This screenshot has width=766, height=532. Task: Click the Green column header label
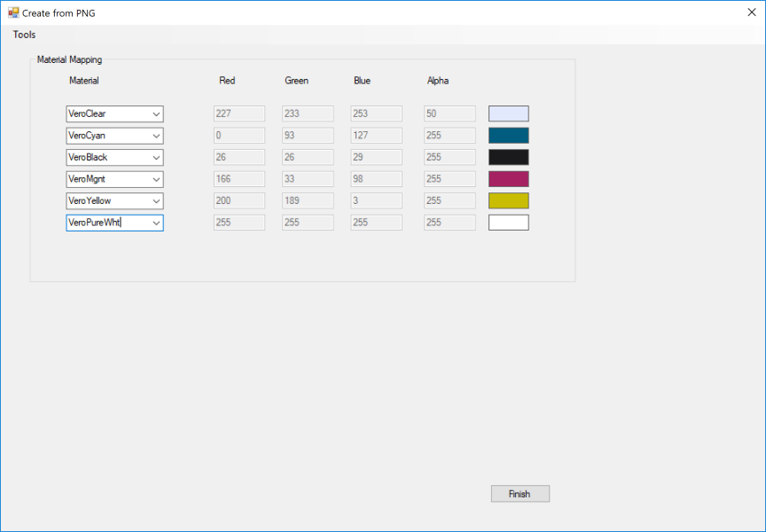pos(296,81)
